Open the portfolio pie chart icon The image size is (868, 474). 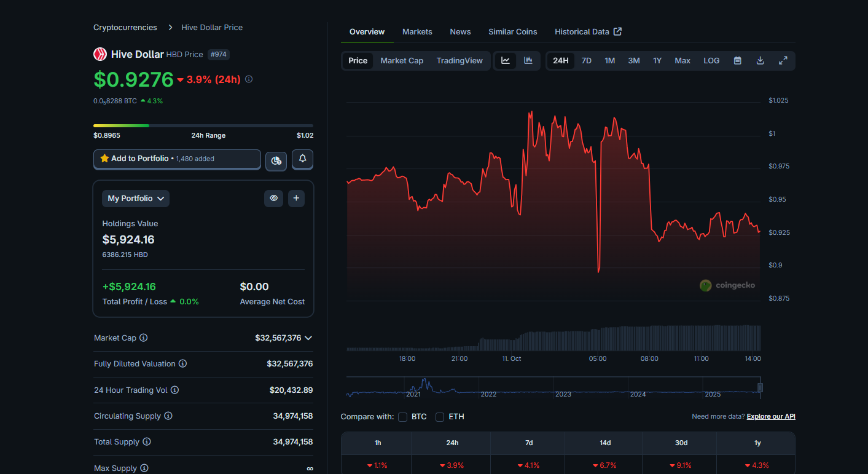coord(276,160)
